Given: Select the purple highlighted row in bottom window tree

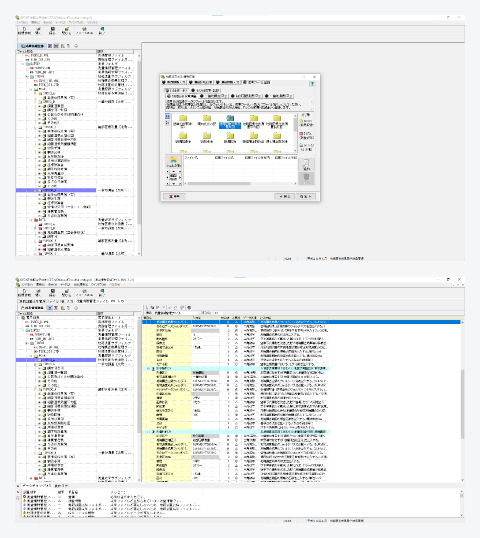Looking at the screenshot, I should pos(56,360).
